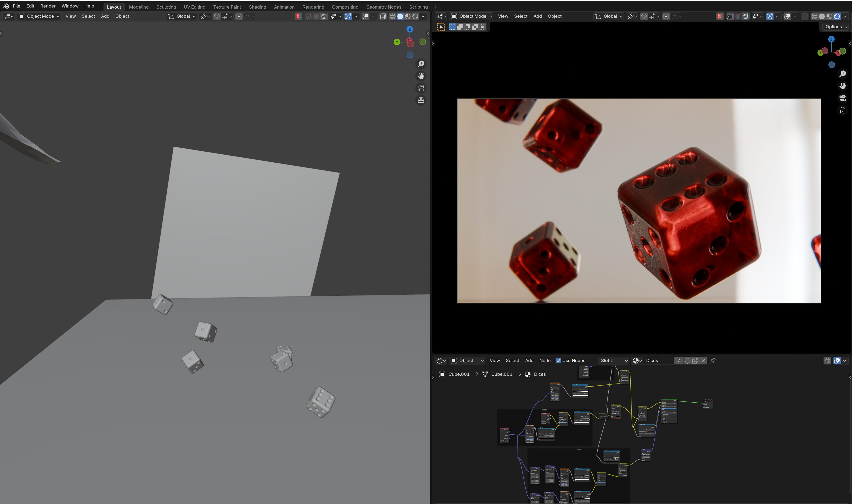This screenshot has height=504, width=852.
Task: Toggle camera view in left viewport
Action: [421, 88]
